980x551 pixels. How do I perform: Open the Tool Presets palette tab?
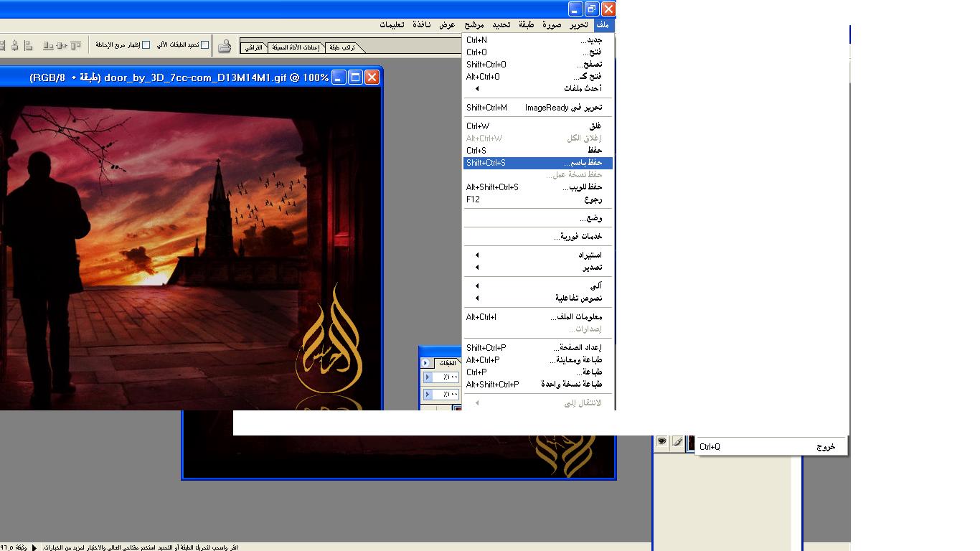tap(296, 48)
